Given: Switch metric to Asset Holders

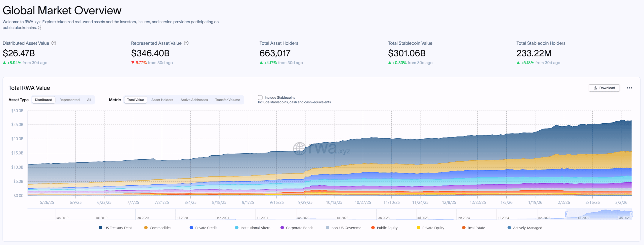Looking at the screenshot, I should pos(162,100).
